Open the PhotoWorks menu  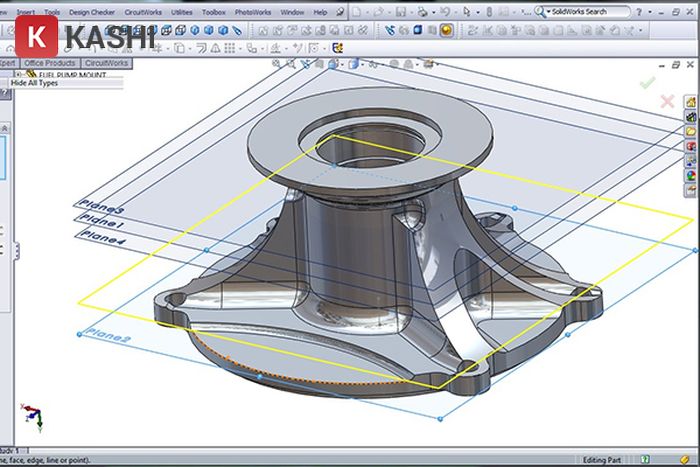tap(253, 12)
